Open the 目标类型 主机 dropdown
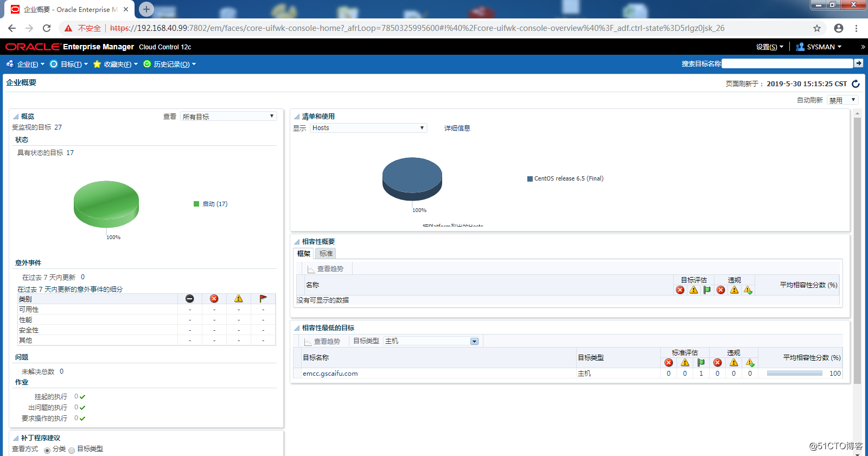 coord(431,341)
